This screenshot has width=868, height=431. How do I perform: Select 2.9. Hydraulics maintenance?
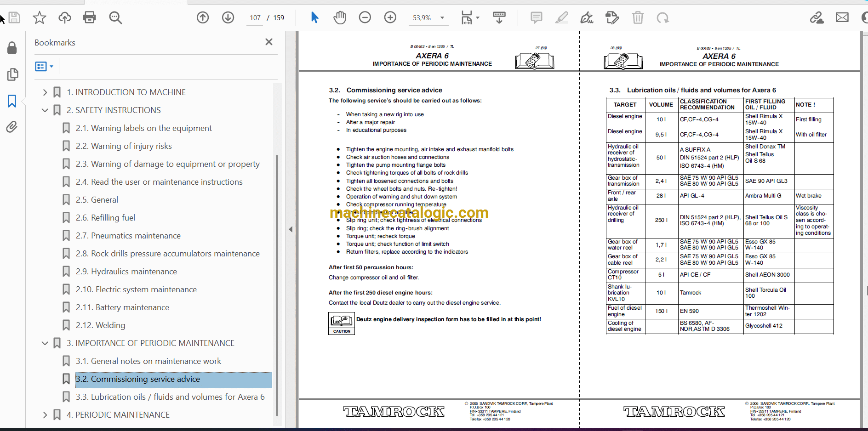click(x=126, y=272)
